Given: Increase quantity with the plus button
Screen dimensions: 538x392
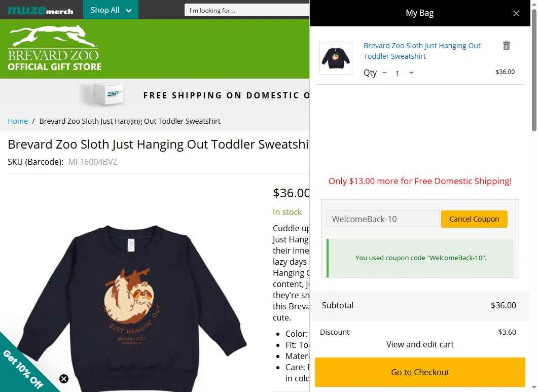Looking at the screenshot, I should [x=411, y=73].
